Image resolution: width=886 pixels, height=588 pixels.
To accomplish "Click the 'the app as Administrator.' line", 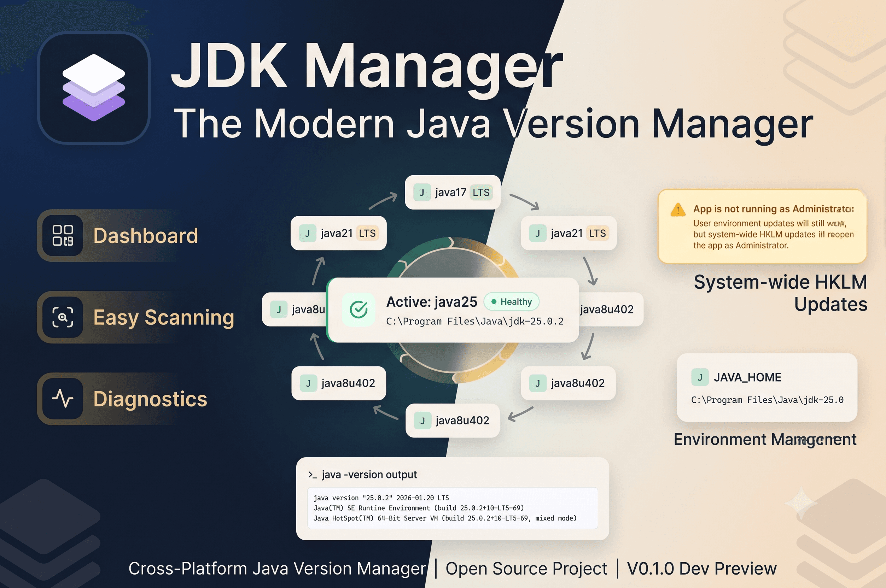I will pos(741,246).
